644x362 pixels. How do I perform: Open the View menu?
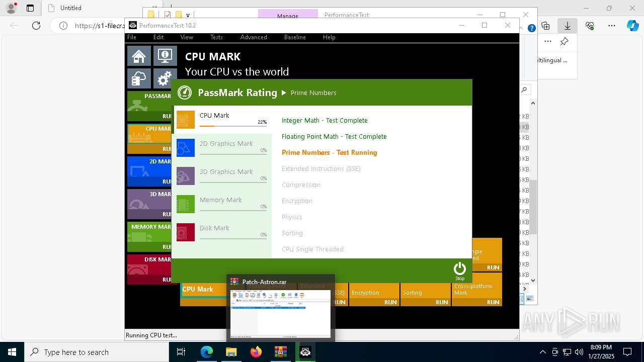point(187,37)
